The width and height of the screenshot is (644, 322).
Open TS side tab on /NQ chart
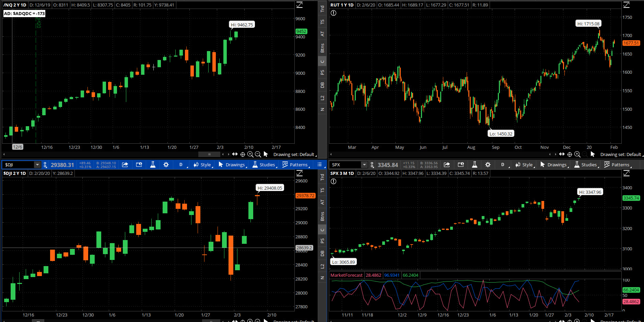tap(322, 22)
